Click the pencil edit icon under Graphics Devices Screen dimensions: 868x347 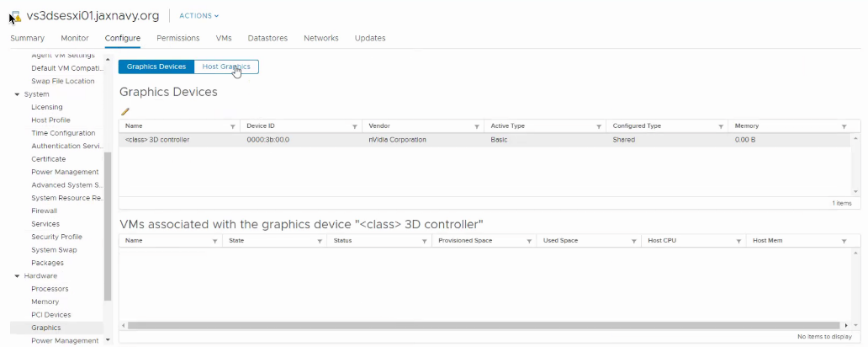coord(125,111)
